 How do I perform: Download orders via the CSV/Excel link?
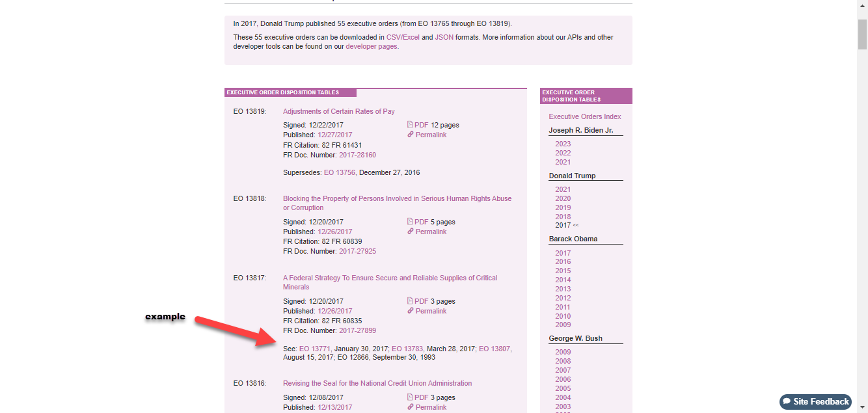(x=403, y=37)
